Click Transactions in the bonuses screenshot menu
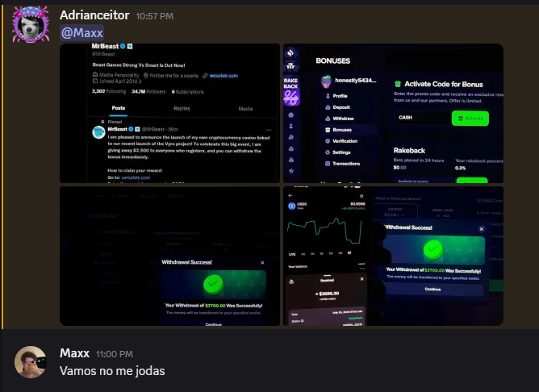Viewport: 539px width, 392px height. click(x=343, y=164)
